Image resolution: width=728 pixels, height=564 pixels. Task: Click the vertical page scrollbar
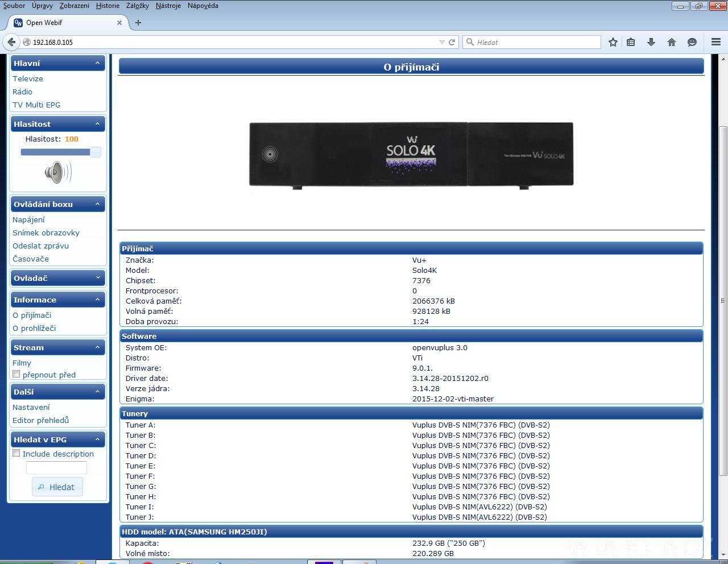click(723, 301)
